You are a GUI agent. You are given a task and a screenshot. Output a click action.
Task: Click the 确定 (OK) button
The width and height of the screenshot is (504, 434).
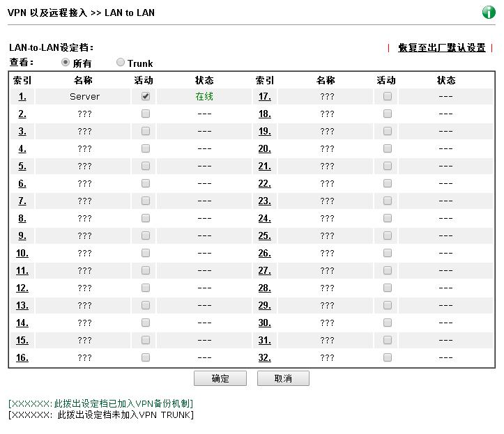[220, 378]
